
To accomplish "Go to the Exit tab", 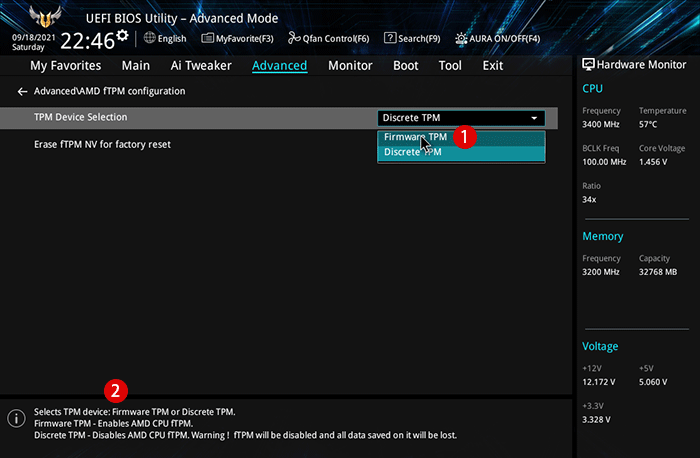I will point(492,66).
